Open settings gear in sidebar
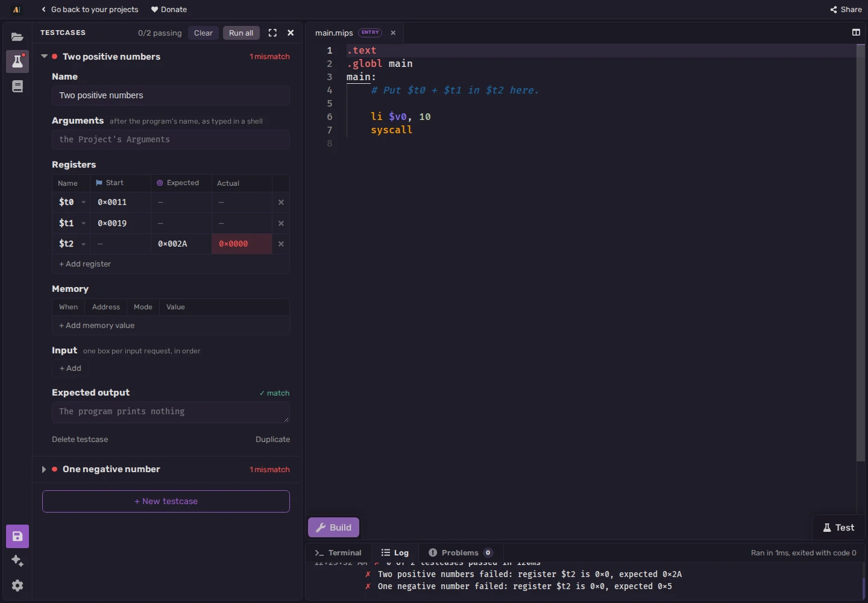 pyautogui.click(x=17, y=586)
